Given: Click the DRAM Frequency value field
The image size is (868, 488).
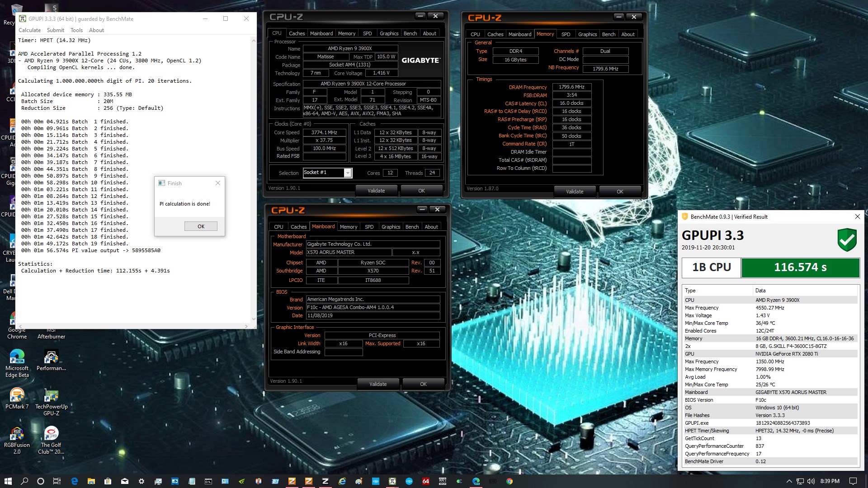Looking at the screenshot, I should [571, 87].
